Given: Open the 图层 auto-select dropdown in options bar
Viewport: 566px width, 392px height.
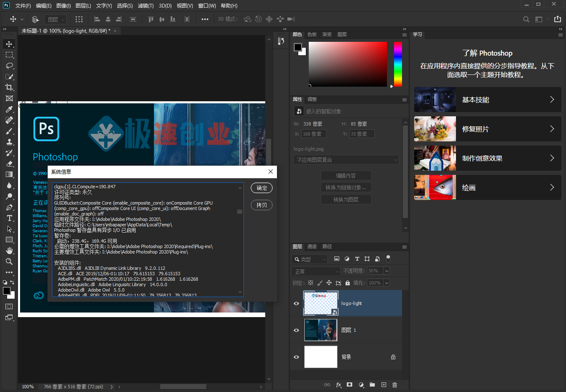Looking at the screenshot, I should click(x=56, y=19).
